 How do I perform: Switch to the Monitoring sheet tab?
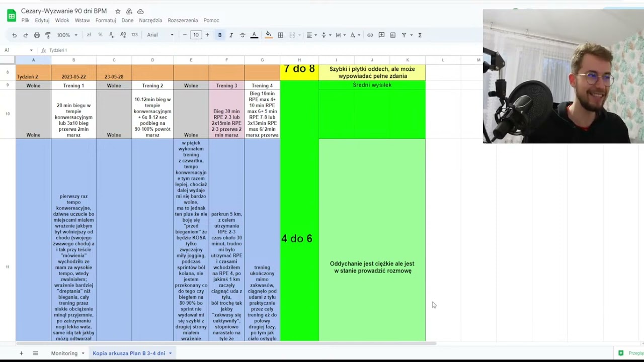64,353
